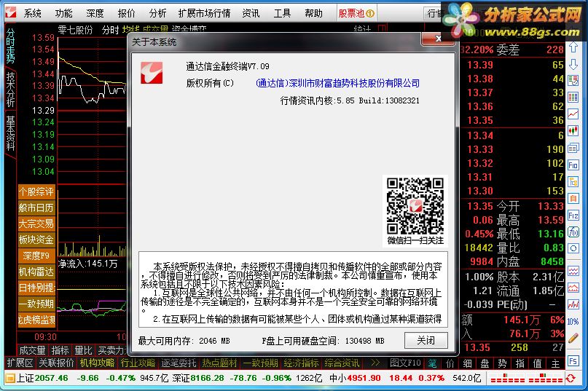The image size is (588, 391).
Task: Click the down arrow icon in right toolbar
Action: point(573,64)
